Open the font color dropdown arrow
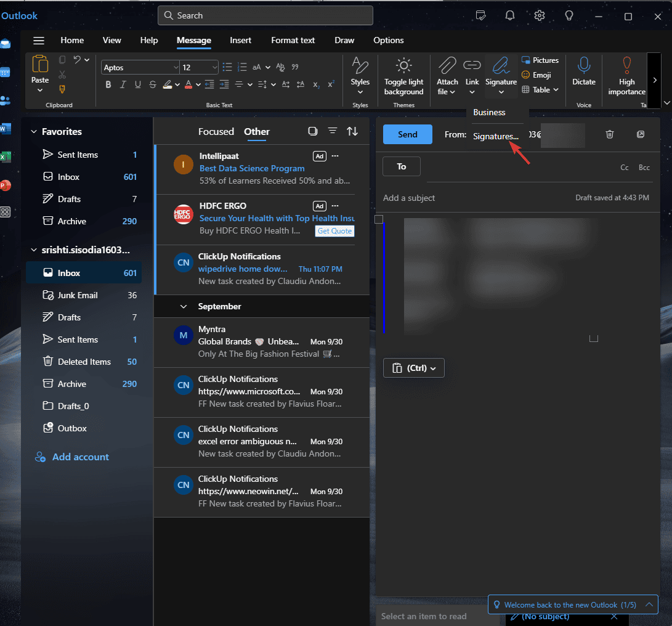 pos(198,85)
